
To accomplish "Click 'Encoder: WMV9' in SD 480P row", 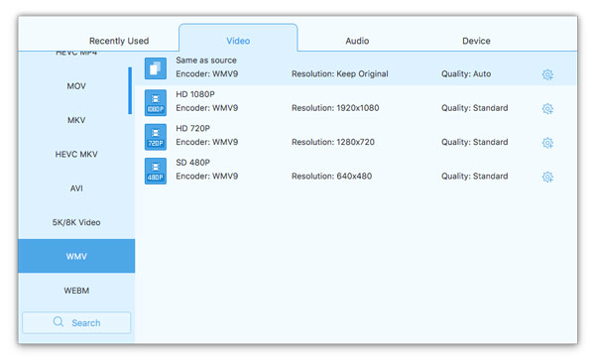I will (x=207, y=177).
